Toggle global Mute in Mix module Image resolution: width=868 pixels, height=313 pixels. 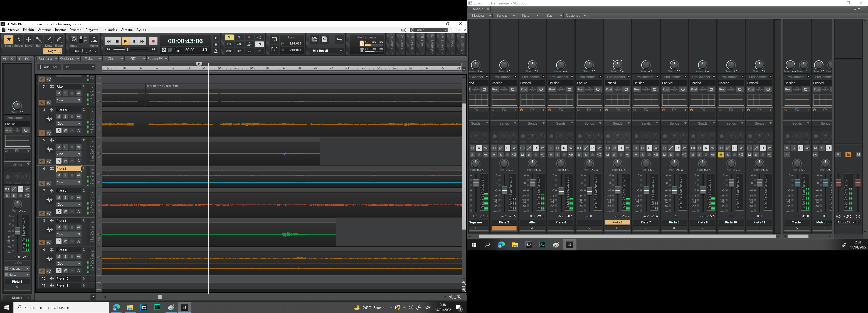tap(229, 37)
